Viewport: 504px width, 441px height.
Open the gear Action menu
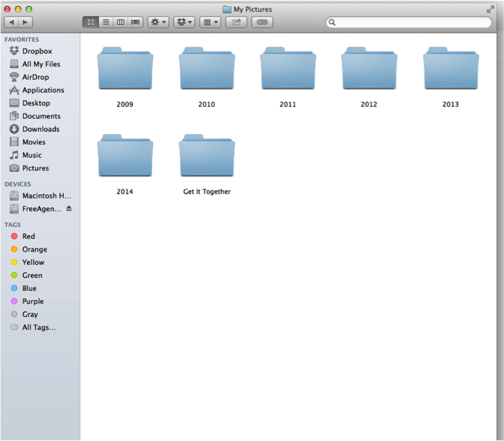tap(159, 22)
